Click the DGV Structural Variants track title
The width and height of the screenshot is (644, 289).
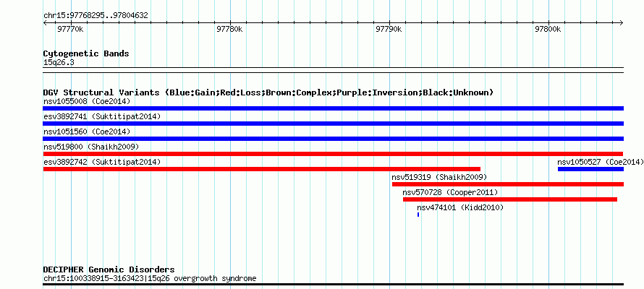coord(268,92)
